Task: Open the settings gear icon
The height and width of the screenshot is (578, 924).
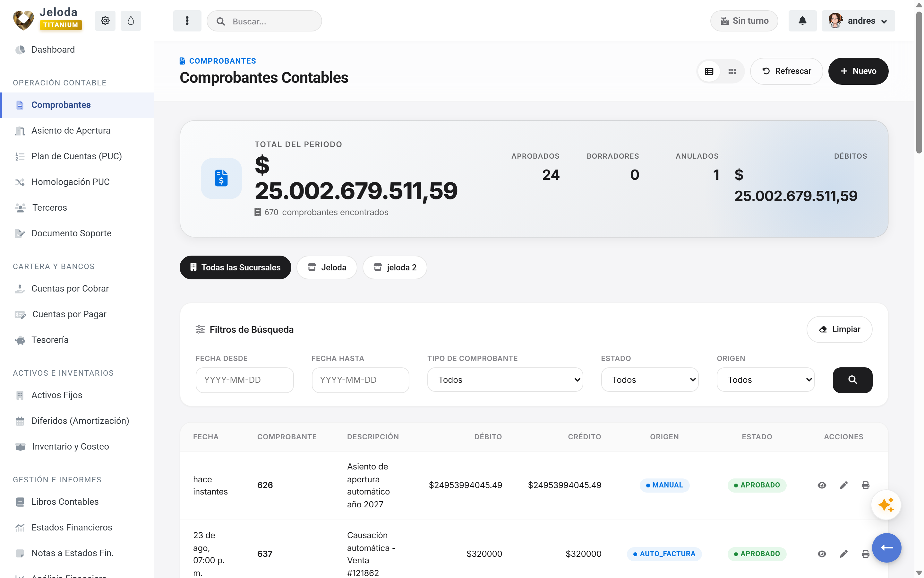Action: pyautogui.click(x=105, y=21)
